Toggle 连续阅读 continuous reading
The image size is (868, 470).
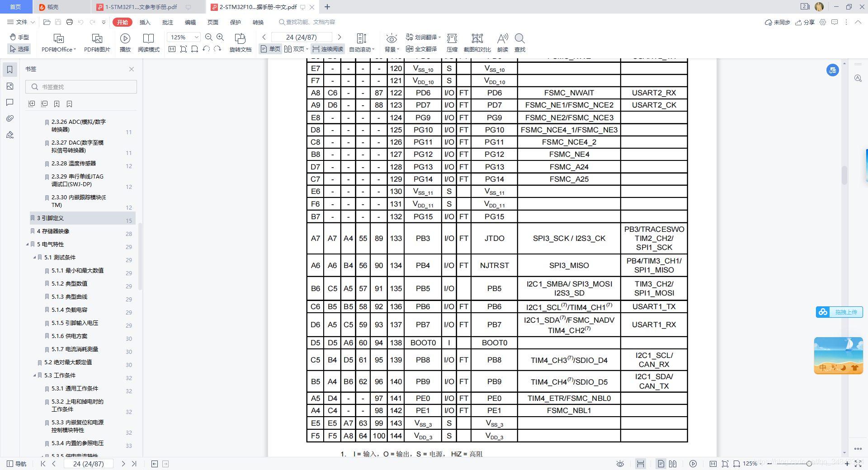click(328, 49)
